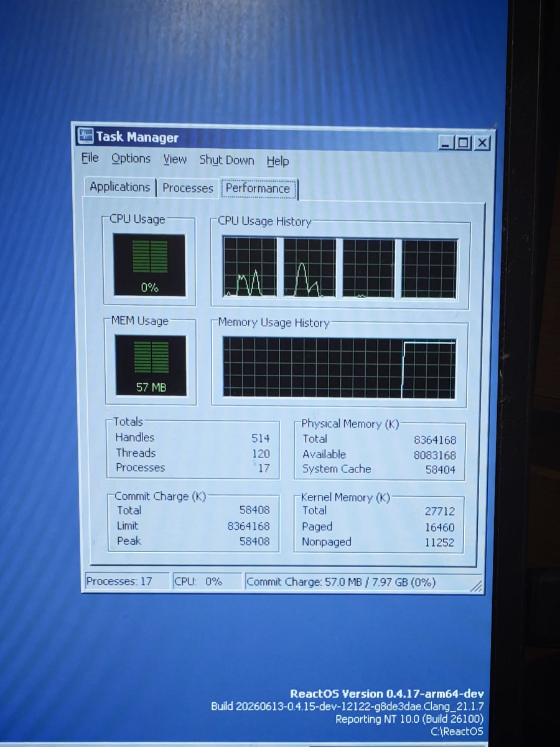Click the MEM Usage 57 MB gauge

[x=151, y=366]
